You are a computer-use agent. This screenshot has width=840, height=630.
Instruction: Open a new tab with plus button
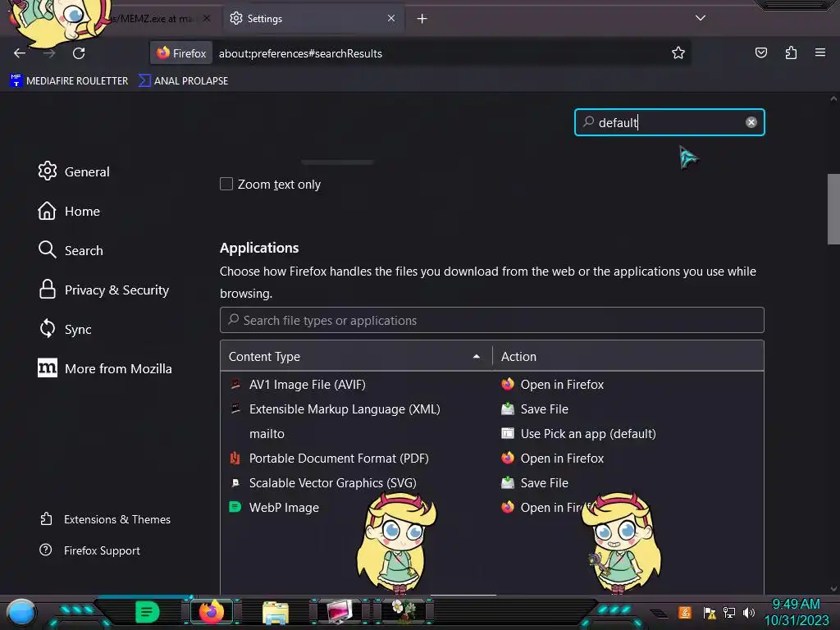[422, 19]
